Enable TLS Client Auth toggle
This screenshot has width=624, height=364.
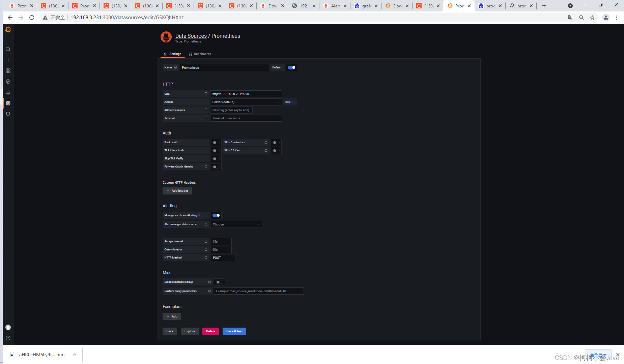coord(216,151)
